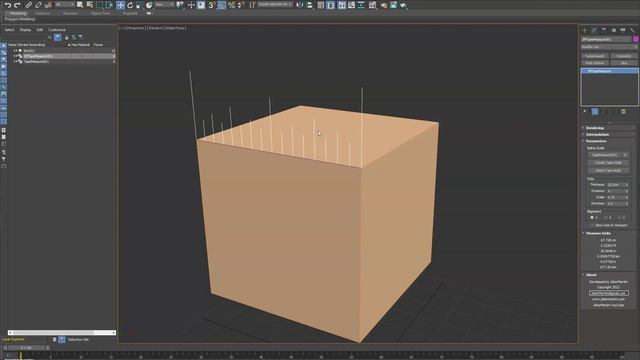Open the Display menu in Scene Explorer

[25, 30]
